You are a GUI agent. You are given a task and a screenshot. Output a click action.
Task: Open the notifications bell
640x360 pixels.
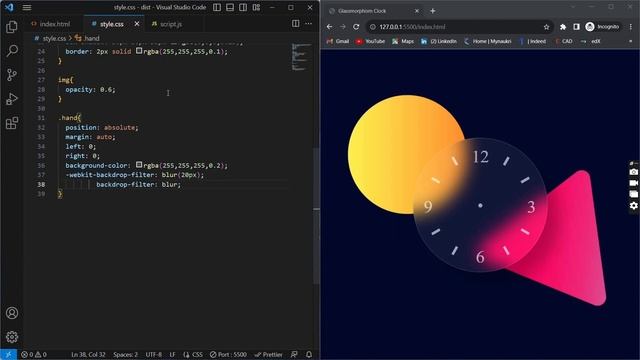tap(309, 354)
